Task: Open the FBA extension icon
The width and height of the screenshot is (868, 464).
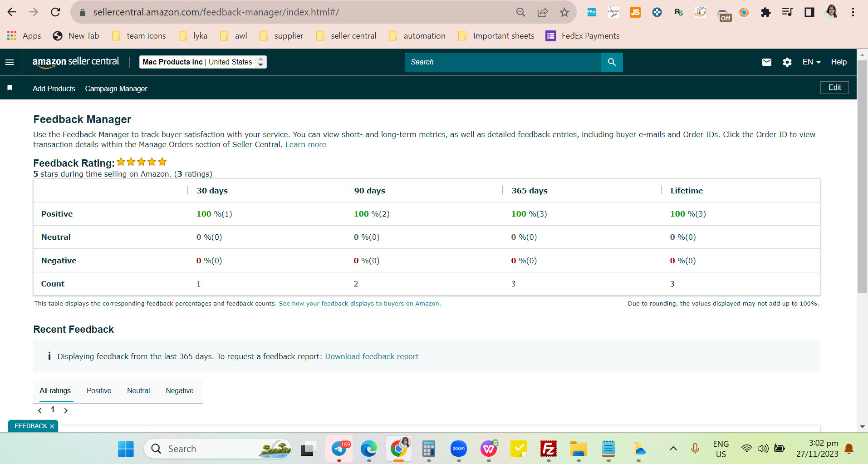Action: tap(592, 12)
